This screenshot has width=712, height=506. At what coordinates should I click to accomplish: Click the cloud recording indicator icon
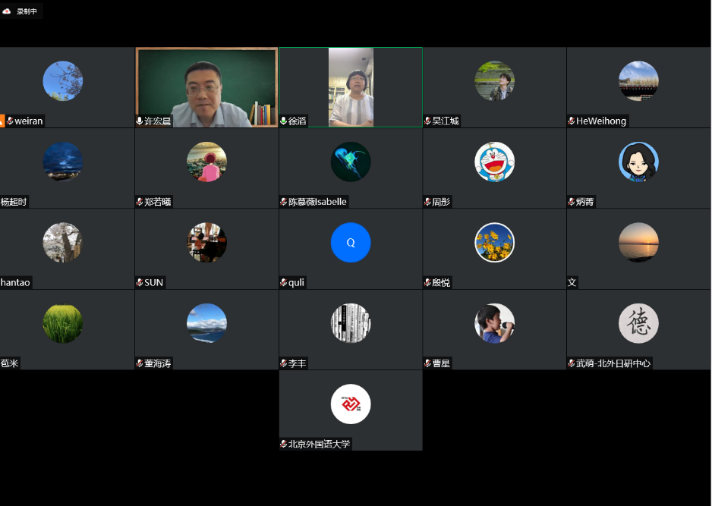(x=7, y=11)
